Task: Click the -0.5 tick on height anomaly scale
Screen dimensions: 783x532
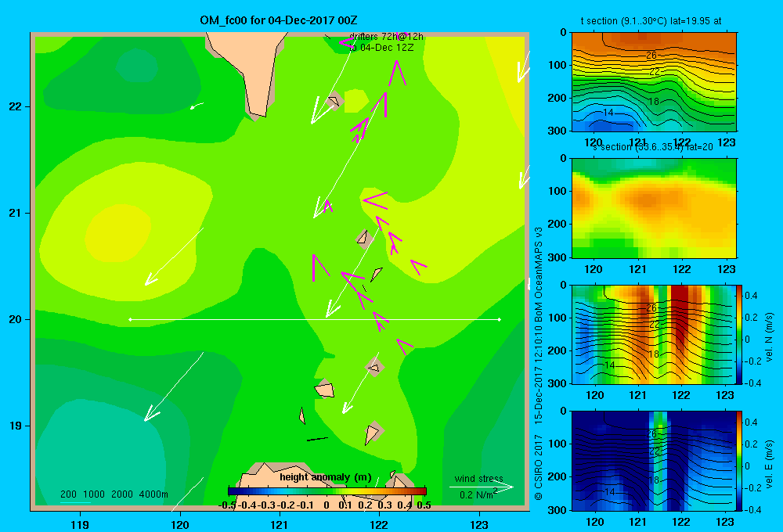Action: point(227,505)
